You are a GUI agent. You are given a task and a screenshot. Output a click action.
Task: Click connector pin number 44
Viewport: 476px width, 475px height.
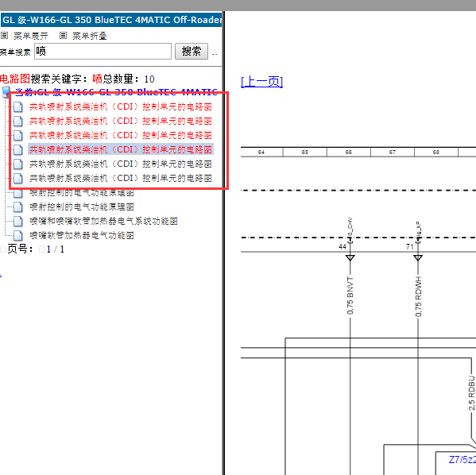[x=342, y=247]
